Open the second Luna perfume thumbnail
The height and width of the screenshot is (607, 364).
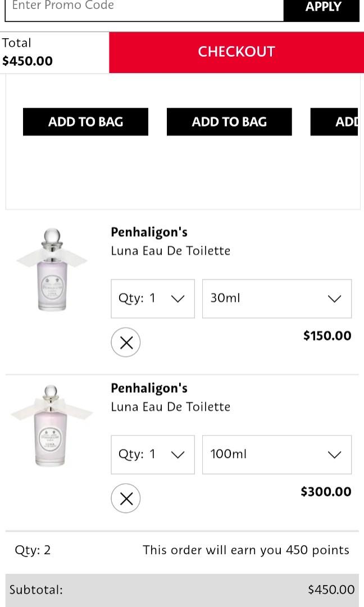[52, 426]
